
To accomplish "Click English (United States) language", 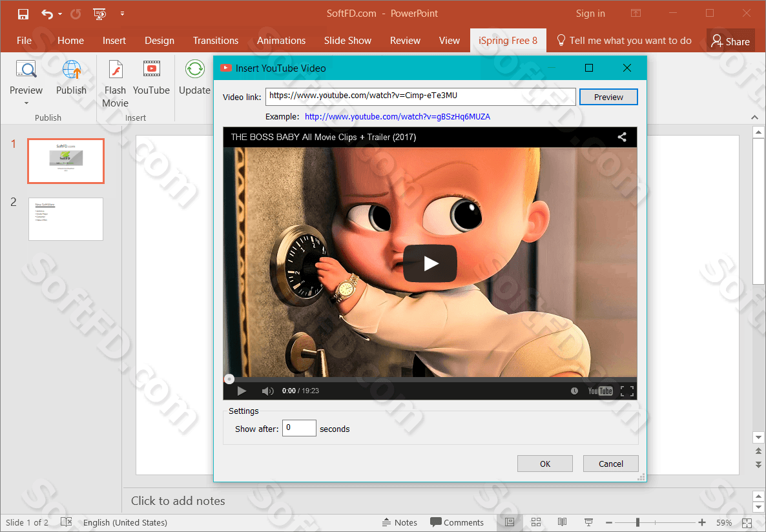I will (125, 522).
